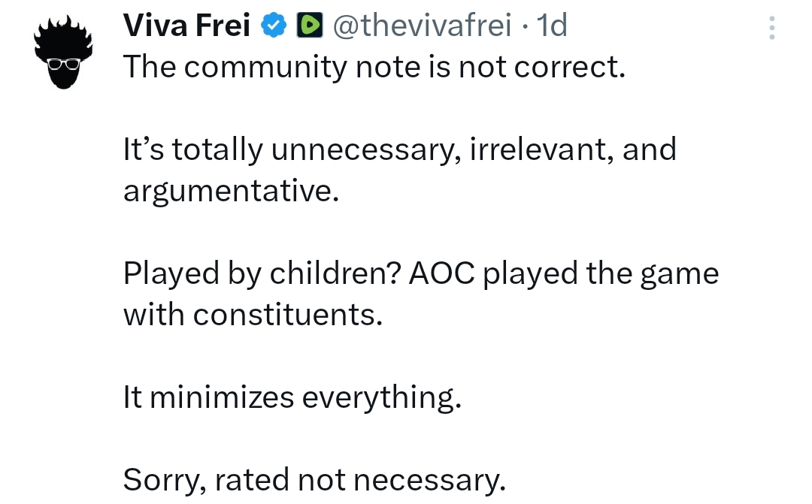Click the word "game" in the post

point(679,273)
